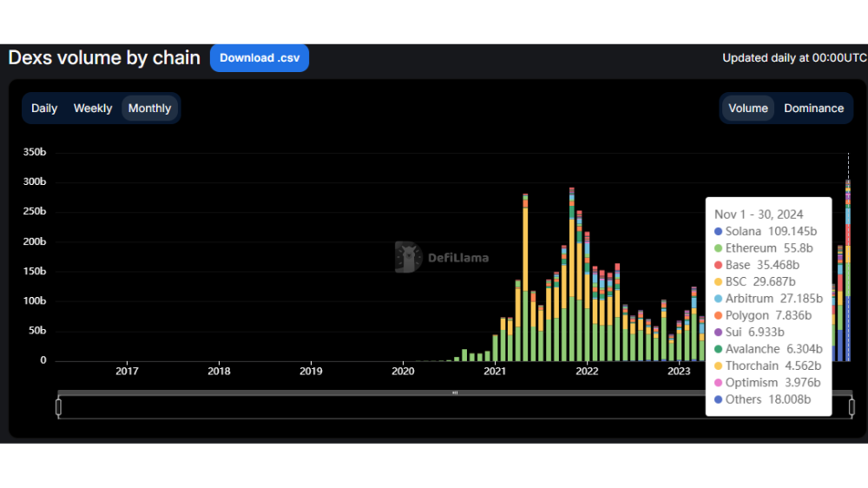Click the Ethereum green dot in tooltip
The width and height of the screenshot is (868, 488).
tap(718, 248)
